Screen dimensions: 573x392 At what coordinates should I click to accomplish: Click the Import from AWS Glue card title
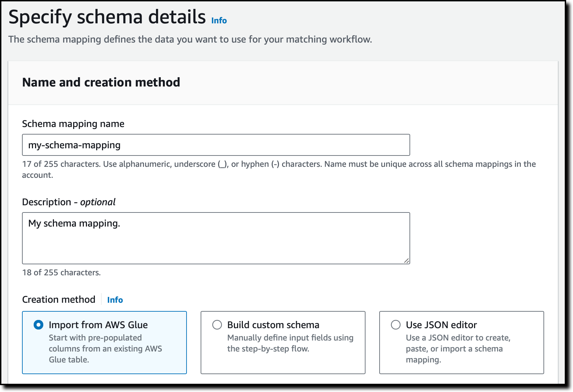pos(98,325)
